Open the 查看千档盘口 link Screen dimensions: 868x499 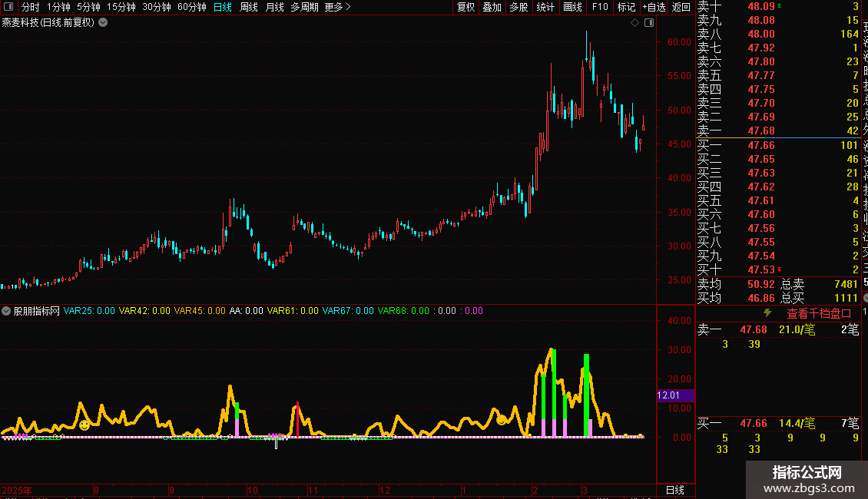tap(819, 314)
